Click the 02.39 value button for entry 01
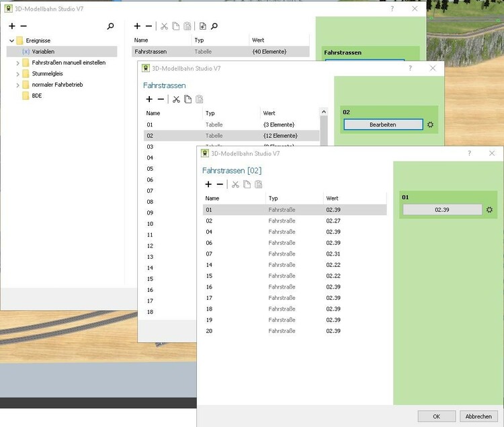 click(442, 210)
